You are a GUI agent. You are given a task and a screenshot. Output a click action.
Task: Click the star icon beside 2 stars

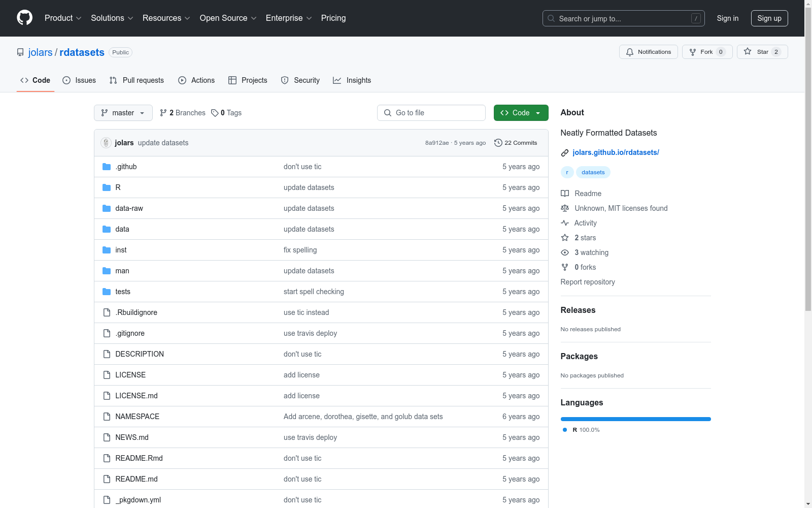pyautogui.click(x=565, y=238)
